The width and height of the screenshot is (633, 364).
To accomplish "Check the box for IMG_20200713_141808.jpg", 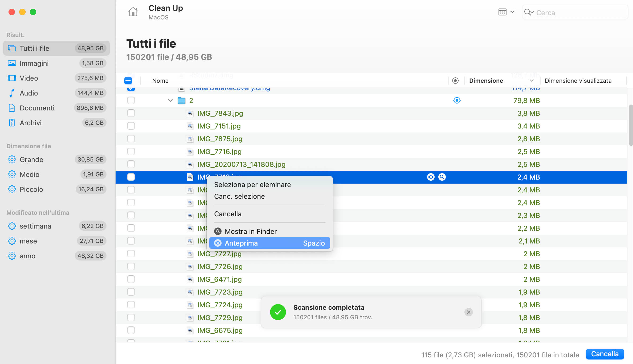I will (131, 164).
